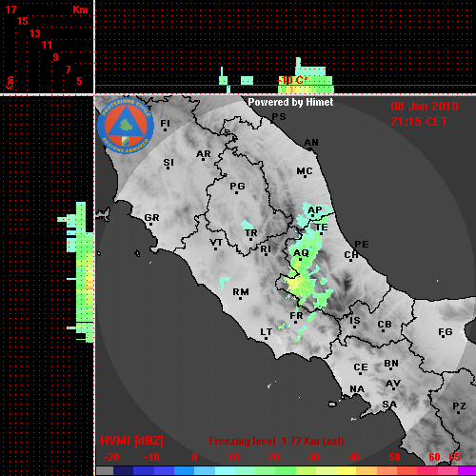Click the 50 dBZ legend value

[x=394, y=457]
